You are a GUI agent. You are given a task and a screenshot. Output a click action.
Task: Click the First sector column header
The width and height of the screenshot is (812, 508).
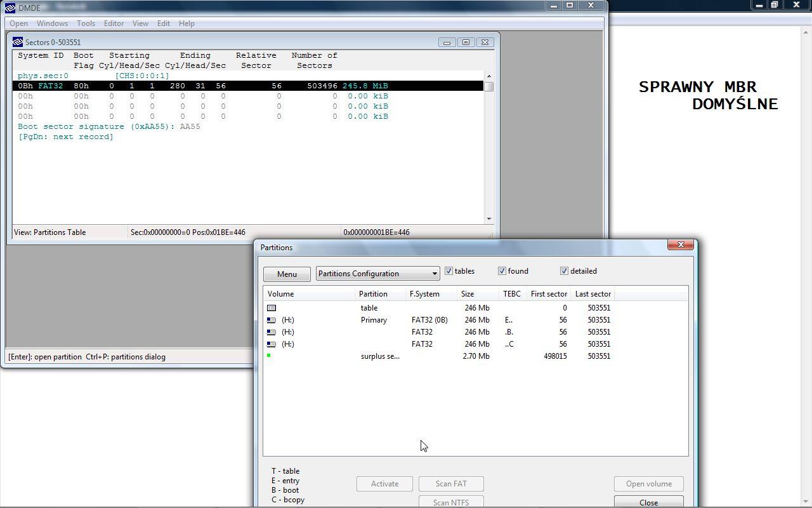549,294
